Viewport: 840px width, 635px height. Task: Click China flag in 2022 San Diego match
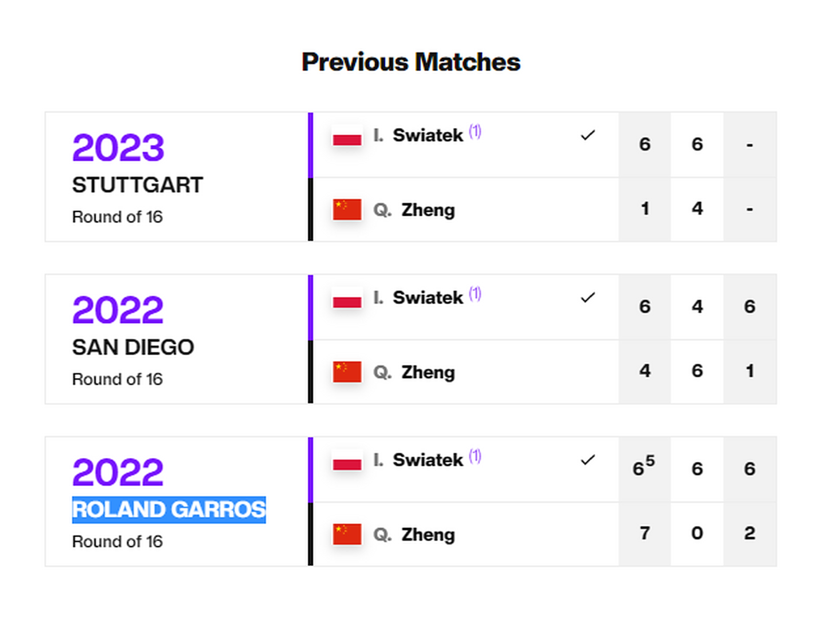pos(347,372)
